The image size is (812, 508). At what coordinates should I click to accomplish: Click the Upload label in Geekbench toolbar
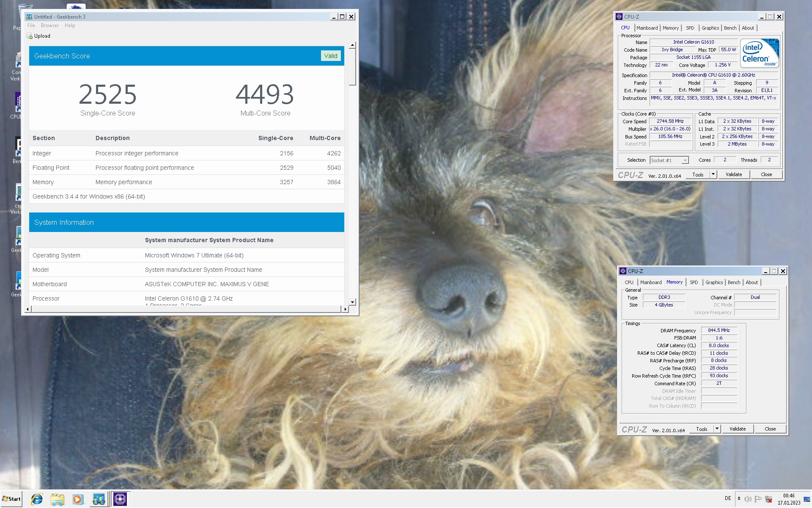tap(42, 36)
